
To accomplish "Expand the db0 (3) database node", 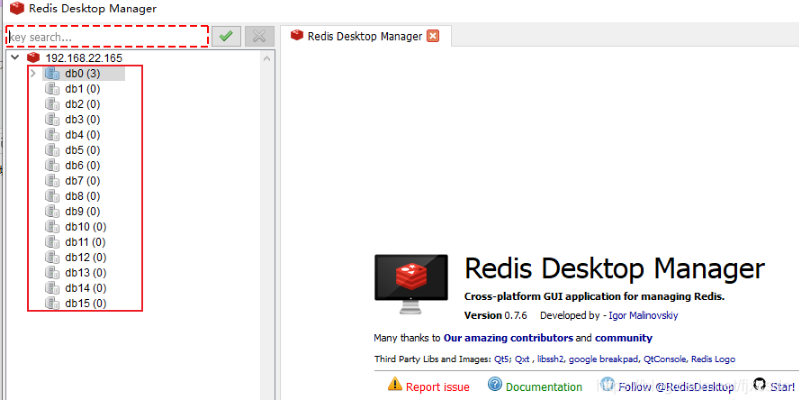I will (33, 73).
